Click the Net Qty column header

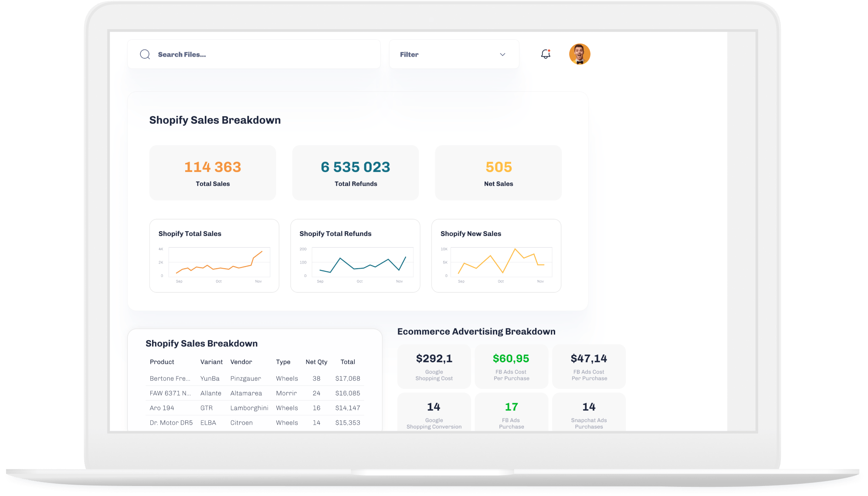tap(316, 362)
